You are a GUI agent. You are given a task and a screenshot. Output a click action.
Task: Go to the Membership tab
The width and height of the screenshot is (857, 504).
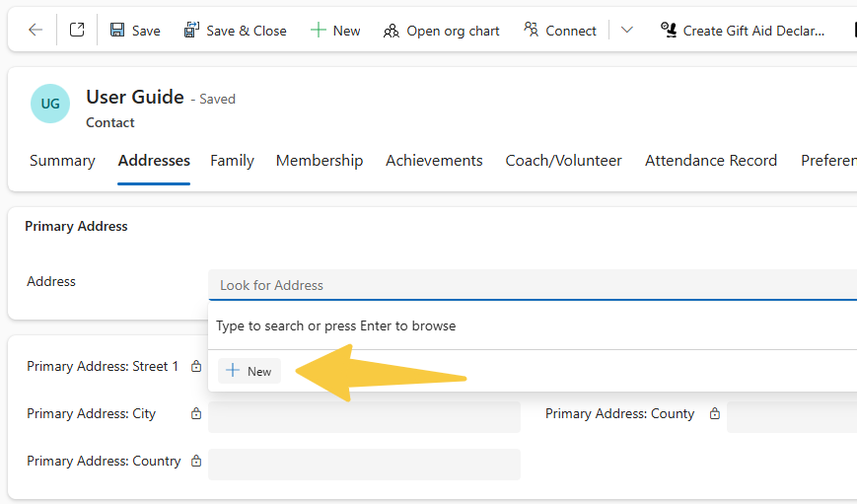(320, 161)
